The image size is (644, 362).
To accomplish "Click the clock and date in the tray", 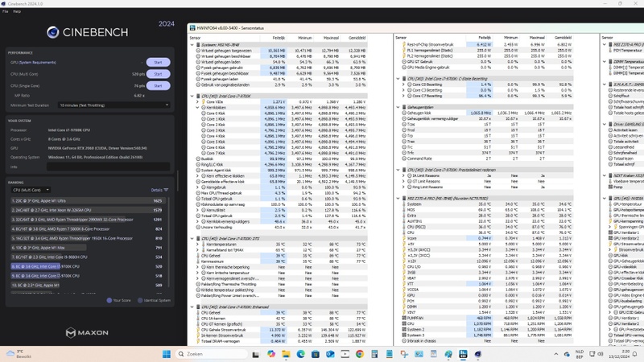I will (x=620, y=354).
